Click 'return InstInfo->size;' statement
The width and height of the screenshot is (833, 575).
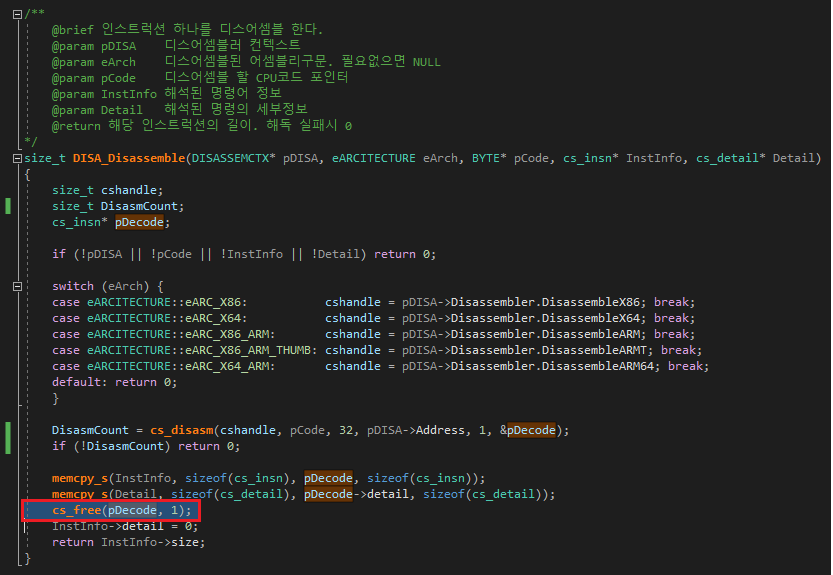pyautogui.click(x=128, y=543)
